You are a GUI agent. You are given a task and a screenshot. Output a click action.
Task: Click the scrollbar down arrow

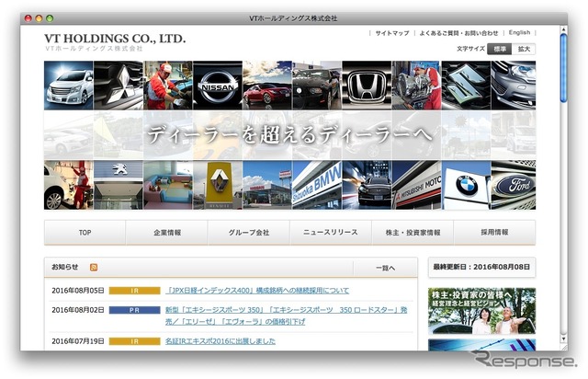tap(563, 339)
